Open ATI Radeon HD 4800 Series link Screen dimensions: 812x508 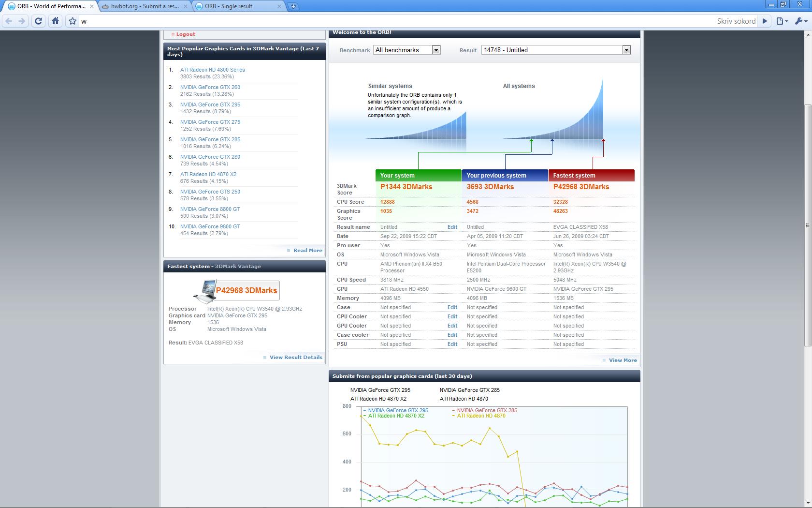click(213, 70)
